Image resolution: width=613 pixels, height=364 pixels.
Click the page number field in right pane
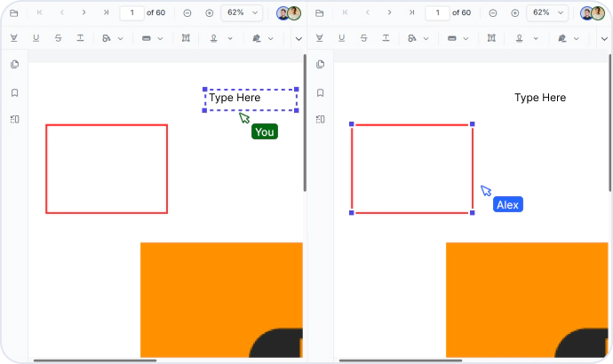click(437, 13)
